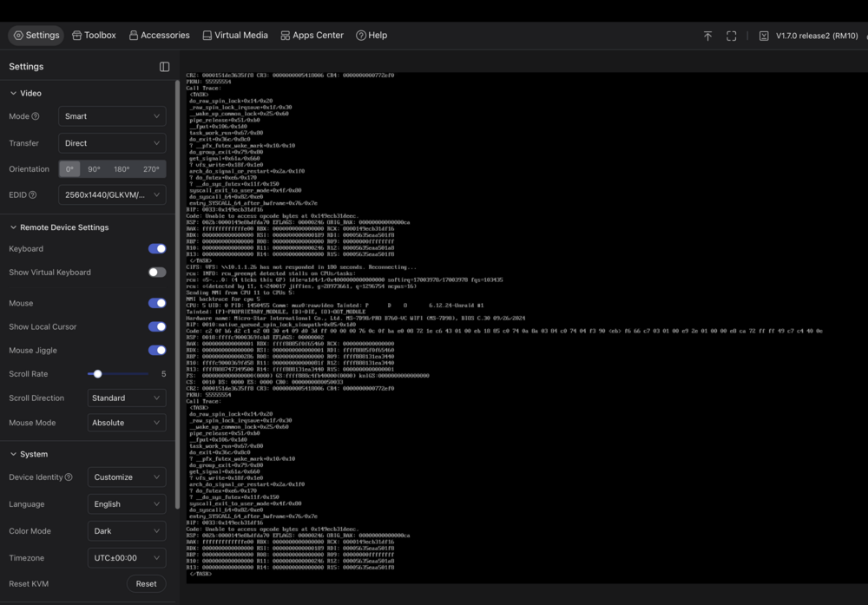Click the Apps Center store icon
Image resolution: width=868 pixels, height=605 pixels.
pyautogui.click(x=285, y=36)
